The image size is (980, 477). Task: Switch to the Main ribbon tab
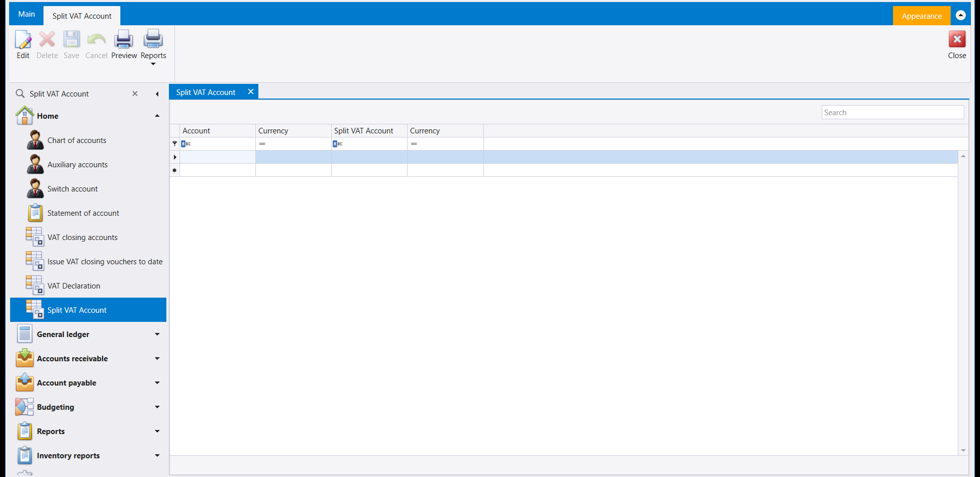tap(26, 14)
